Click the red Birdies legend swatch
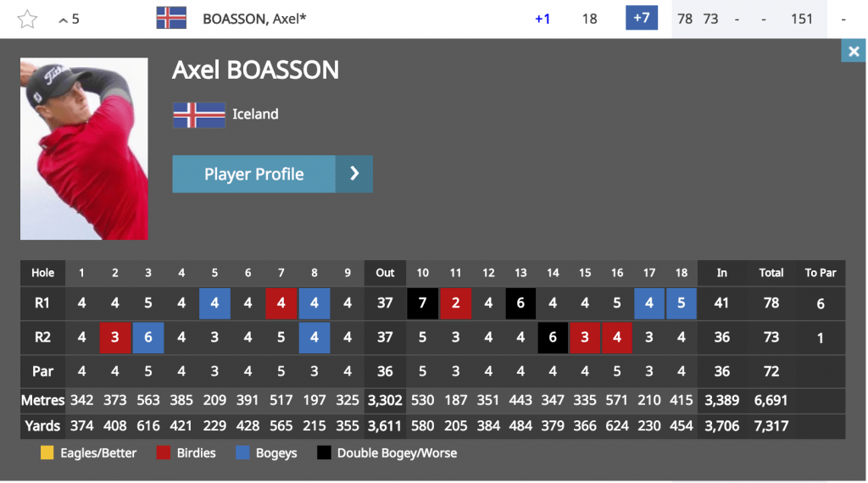The image size is (868, 483). [x=164, y=452]
